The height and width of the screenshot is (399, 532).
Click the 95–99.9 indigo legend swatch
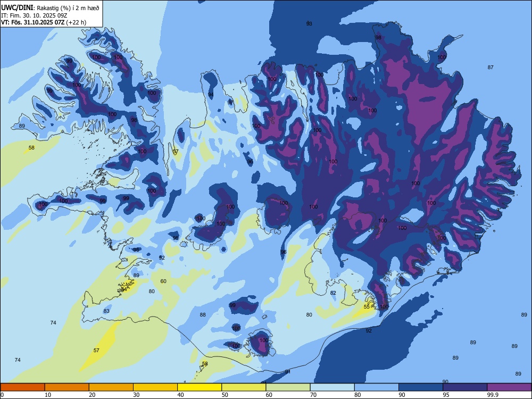pos(465,387)
